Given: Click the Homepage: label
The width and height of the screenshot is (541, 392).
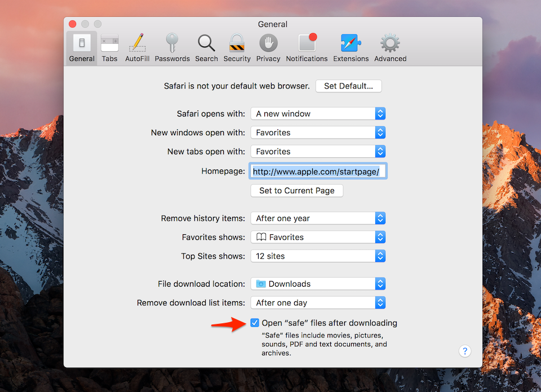Looking at the screenshot, I should pyautogui.click(x=223, y=171).
